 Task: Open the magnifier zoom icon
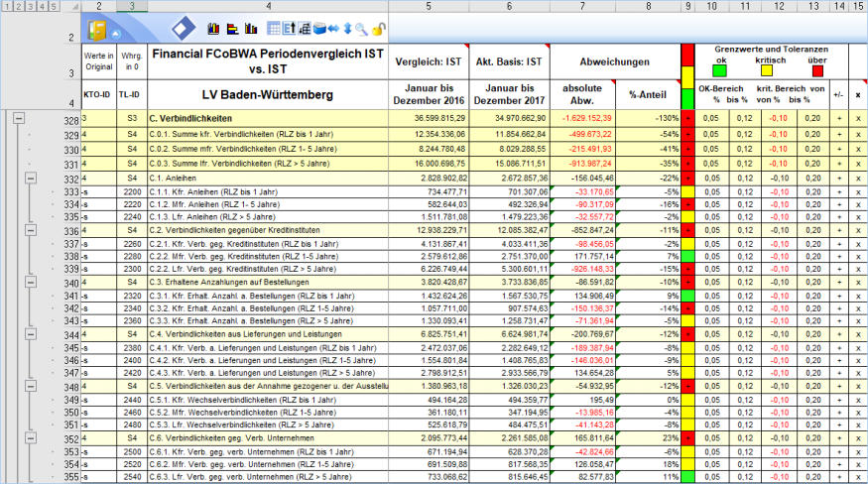(x=361, y=30)
